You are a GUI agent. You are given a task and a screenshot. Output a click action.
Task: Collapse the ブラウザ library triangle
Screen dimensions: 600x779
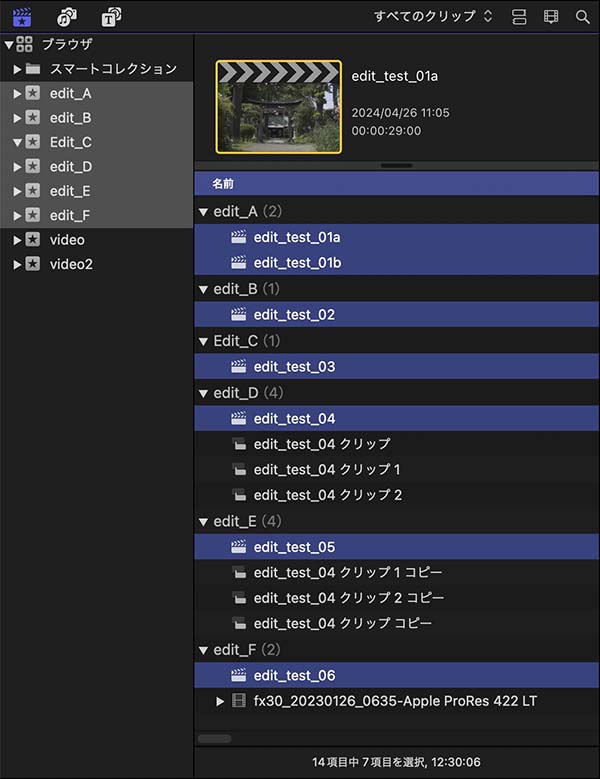8,45
